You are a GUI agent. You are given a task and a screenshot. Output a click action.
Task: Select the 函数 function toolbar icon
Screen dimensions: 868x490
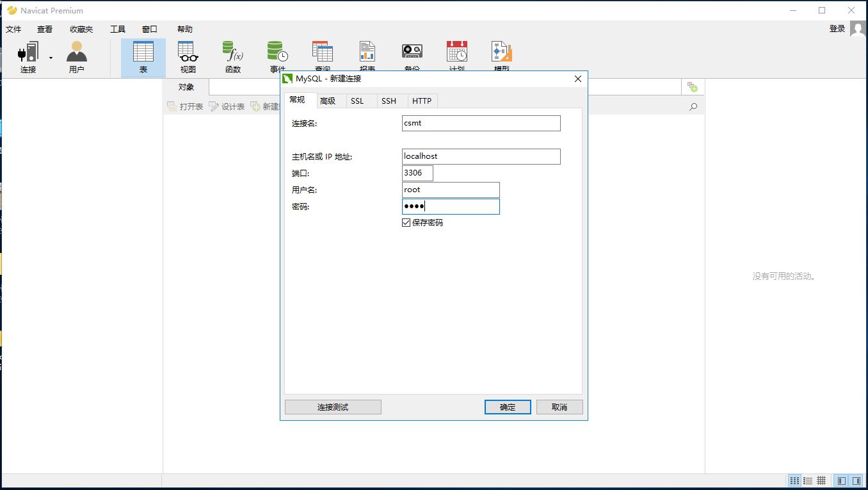coord(233,57)
